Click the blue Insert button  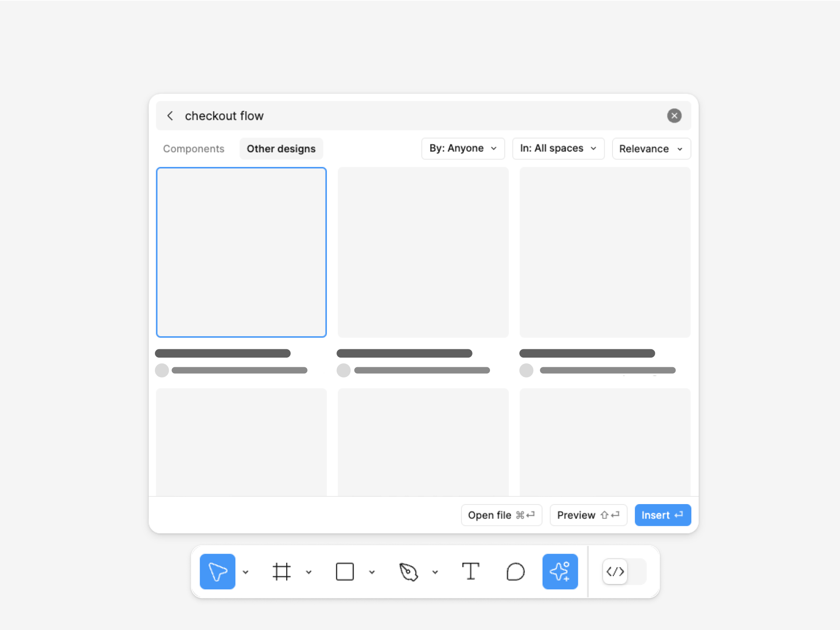[x=663, y=515]
